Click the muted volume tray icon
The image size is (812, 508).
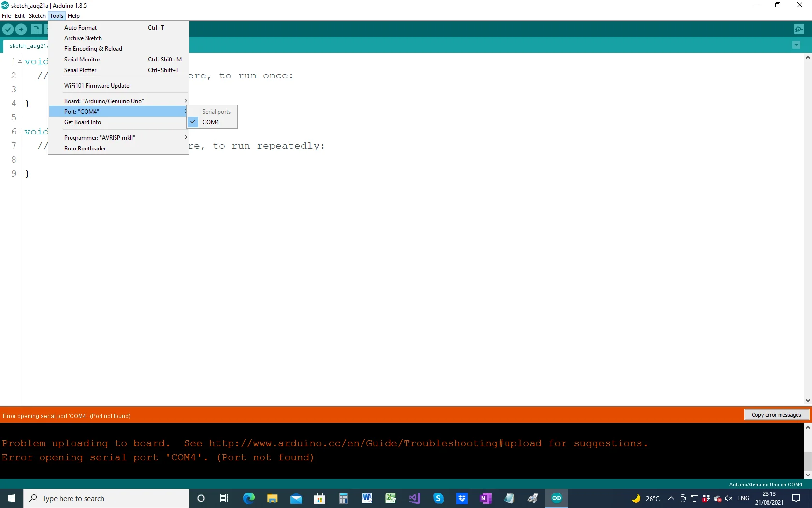[729, 498]
